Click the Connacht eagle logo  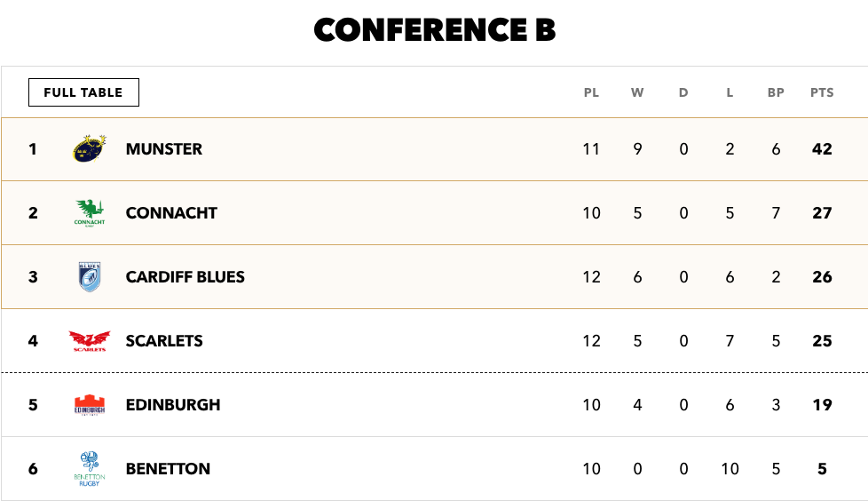pos(90,213)
